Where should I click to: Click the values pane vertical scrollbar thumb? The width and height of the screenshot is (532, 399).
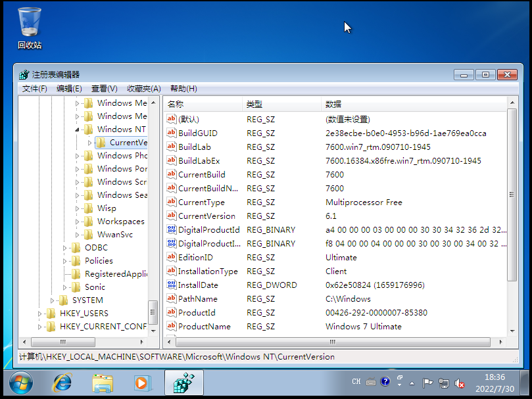pyautogui.click(x=512, y=195)
